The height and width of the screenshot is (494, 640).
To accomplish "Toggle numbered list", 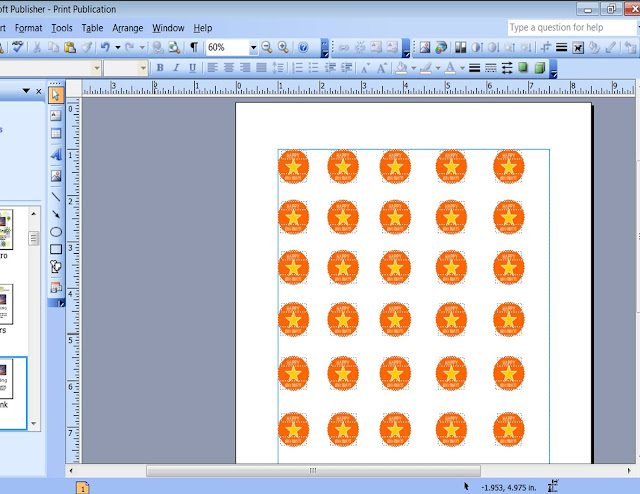I will click(x=298, y=68).
